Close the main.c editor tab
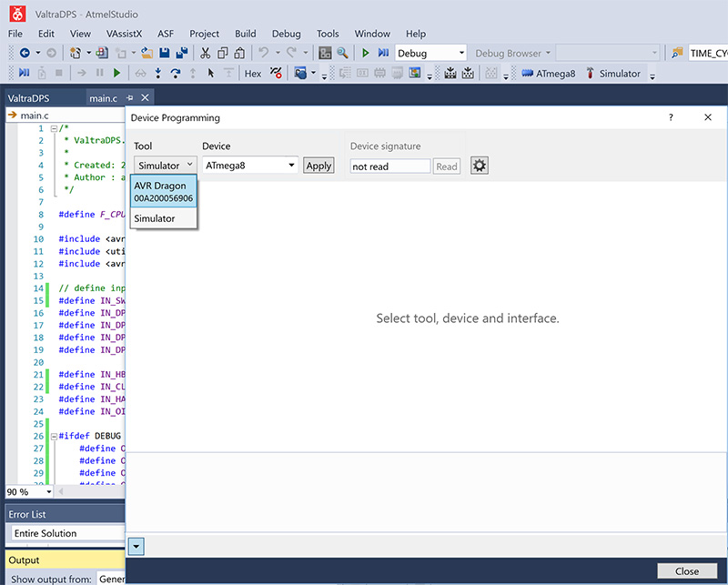This screenshot has height=585, width=728. 145,97
